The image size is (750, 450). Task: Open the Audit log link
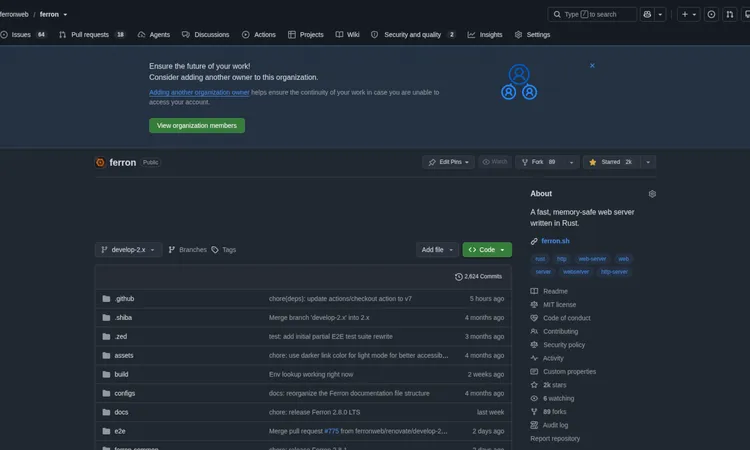click(x=549, y=425)
